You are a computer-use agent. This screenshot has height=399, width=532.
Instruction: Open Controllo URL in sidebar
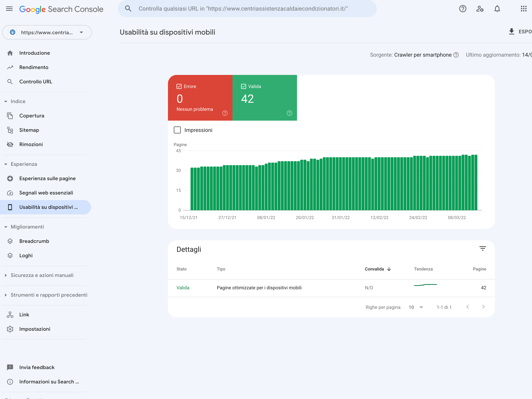[36, 82]
